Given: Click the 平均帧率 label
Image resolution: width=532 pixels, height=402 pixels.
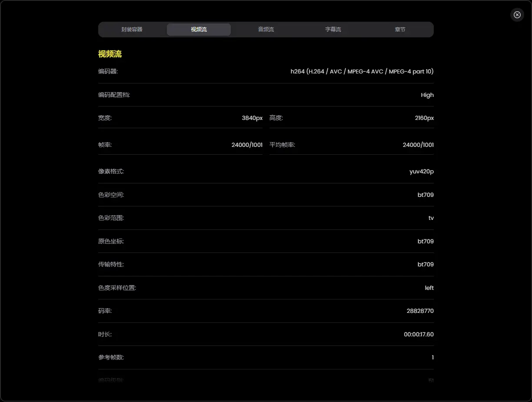Looking at the screenshot, I should tap(282, 145).
